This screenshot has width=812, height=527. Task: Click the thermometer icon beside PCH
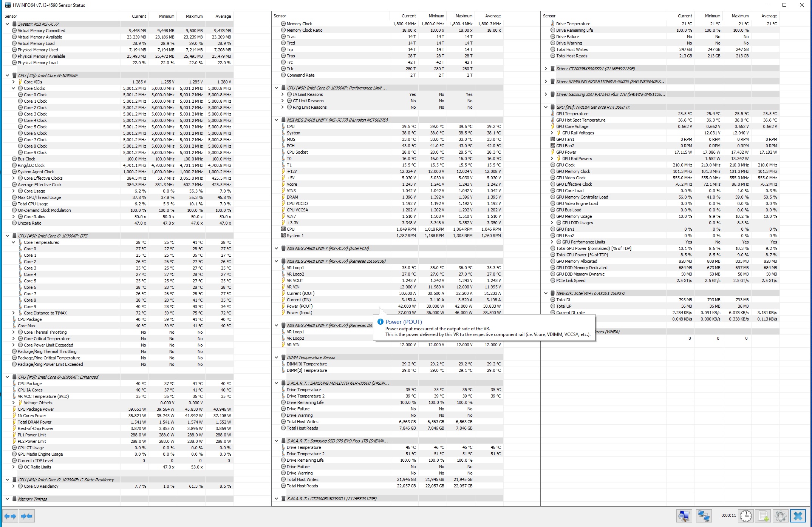point(283,146)
